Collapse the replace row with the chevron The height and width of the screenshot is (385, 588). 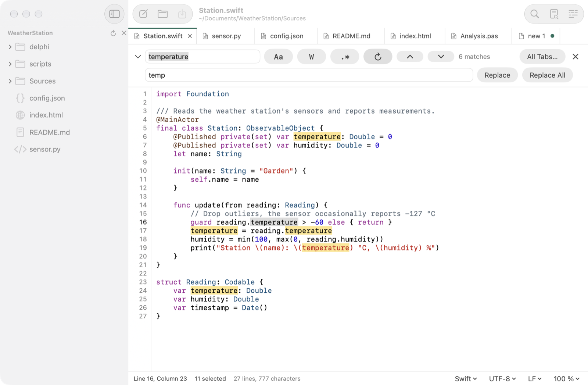tap(138, 57)
